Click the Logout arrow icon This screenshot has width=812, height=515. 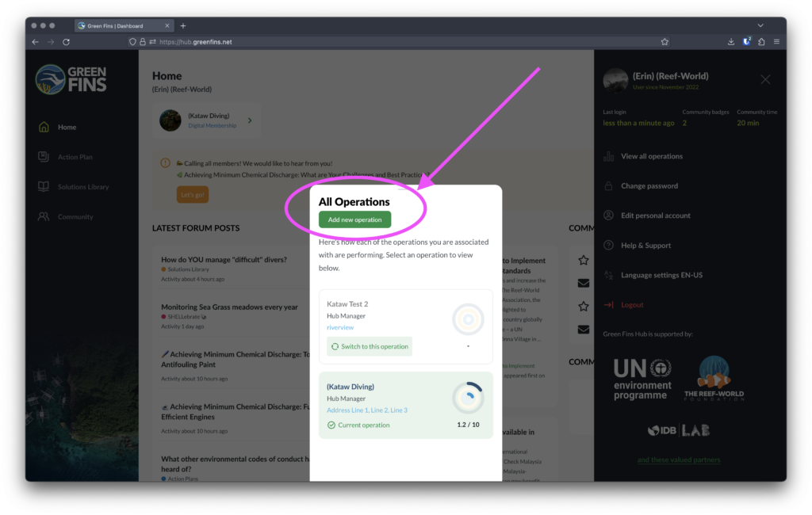pyautogui.click(x=607, y=304)
